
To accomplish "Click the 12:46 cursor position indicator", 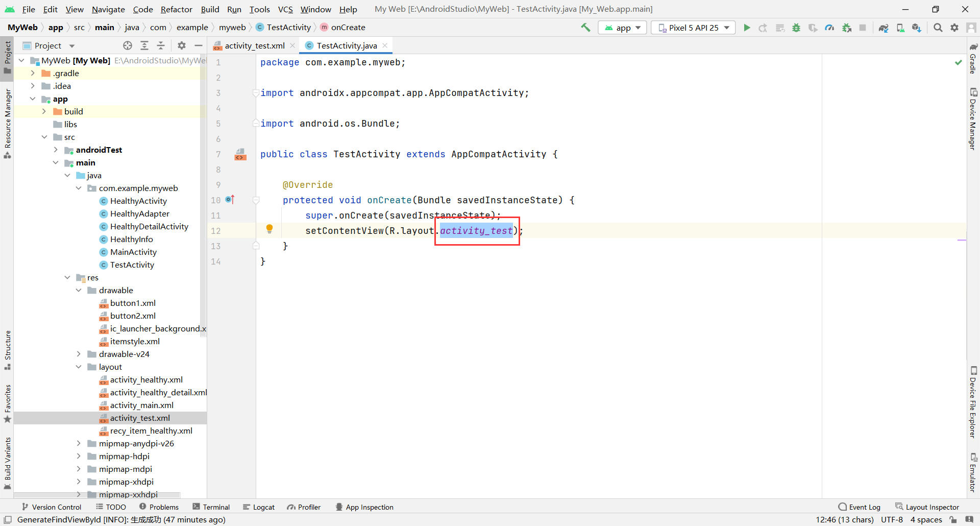I will 845,520.
